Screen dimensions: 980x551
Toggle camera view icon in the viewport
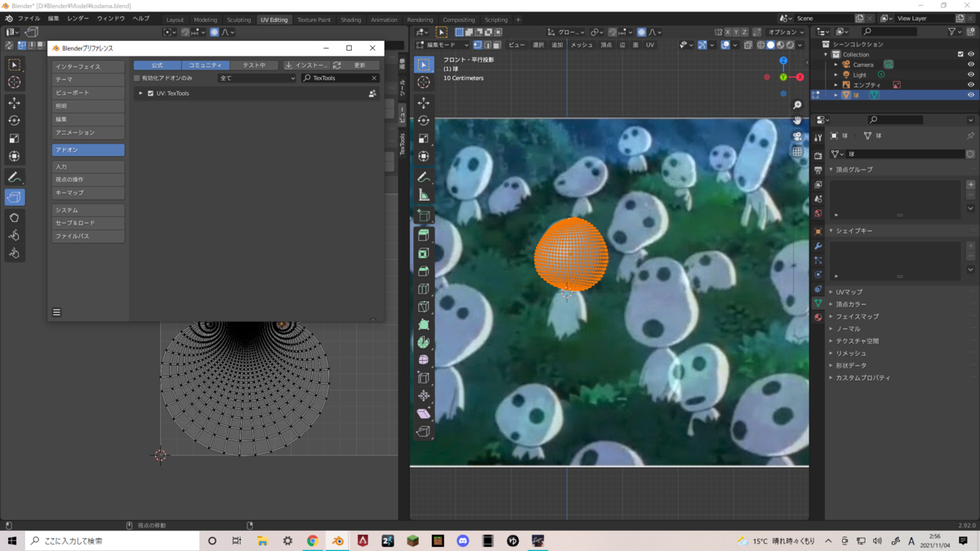pyautogui.click(x=797, y=136)
